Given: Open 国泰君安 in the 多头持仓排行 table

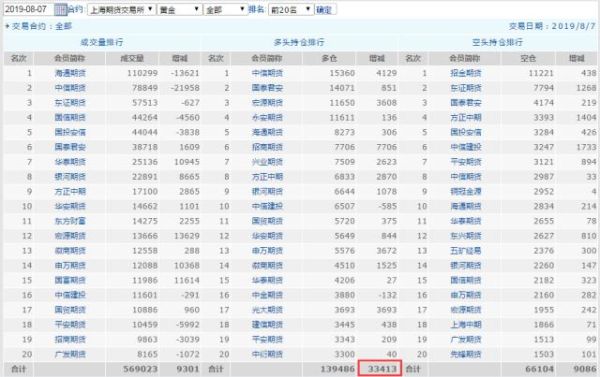Looking at the screenshot, I should click(267, 88).
